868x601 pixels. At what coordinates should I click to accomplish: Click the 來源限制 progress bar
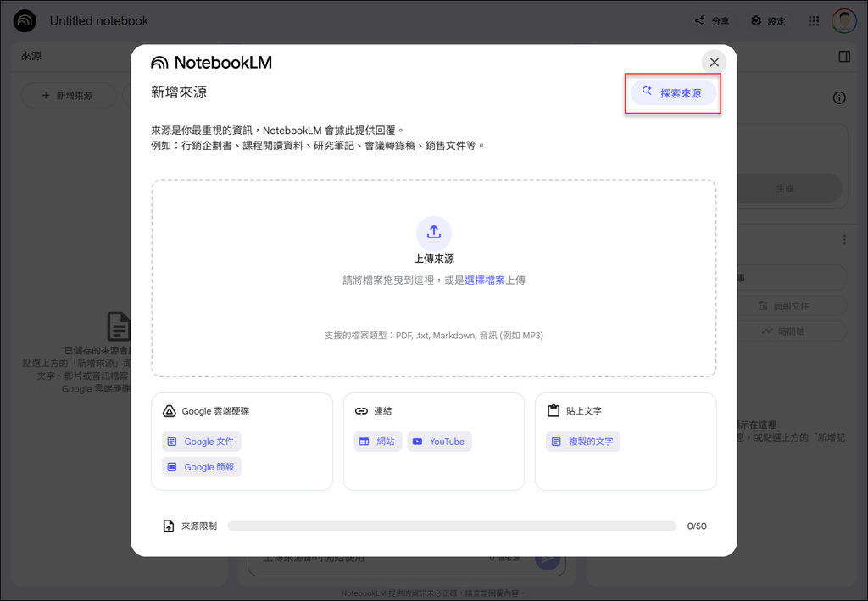coord(452,526)
